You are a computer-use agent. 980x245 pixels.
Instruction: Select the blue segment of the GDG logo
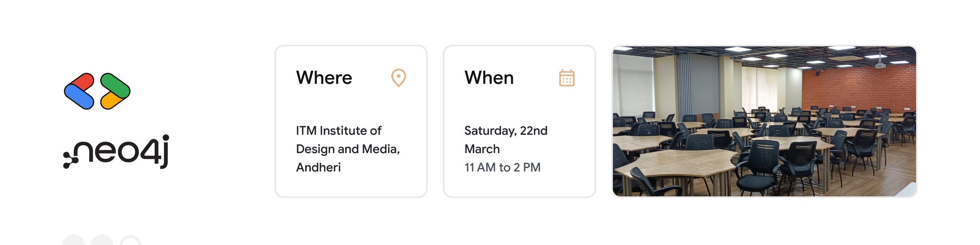pyautogui.click(x=79, y=98)
